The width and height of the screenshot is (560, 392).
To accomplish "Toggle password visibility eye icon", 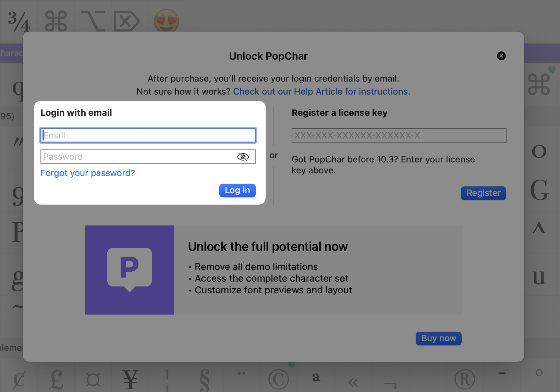I will [x=243, y=157].
